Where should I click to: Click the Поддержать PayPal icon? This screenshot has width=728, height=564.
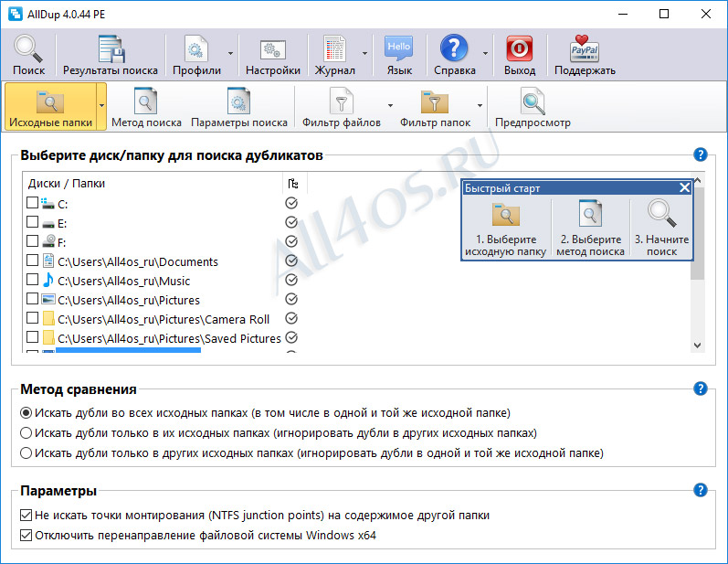coord(585,48)
